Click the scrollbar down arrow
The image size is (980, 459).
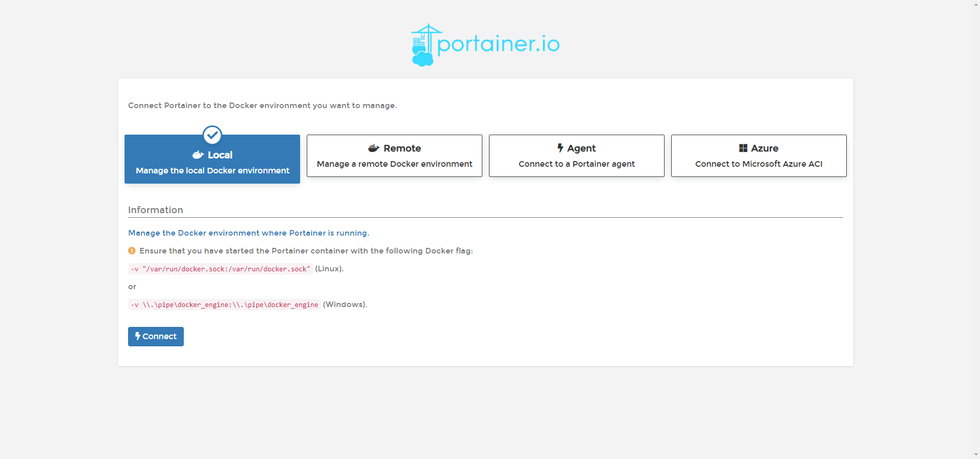[x=976, y=454]
